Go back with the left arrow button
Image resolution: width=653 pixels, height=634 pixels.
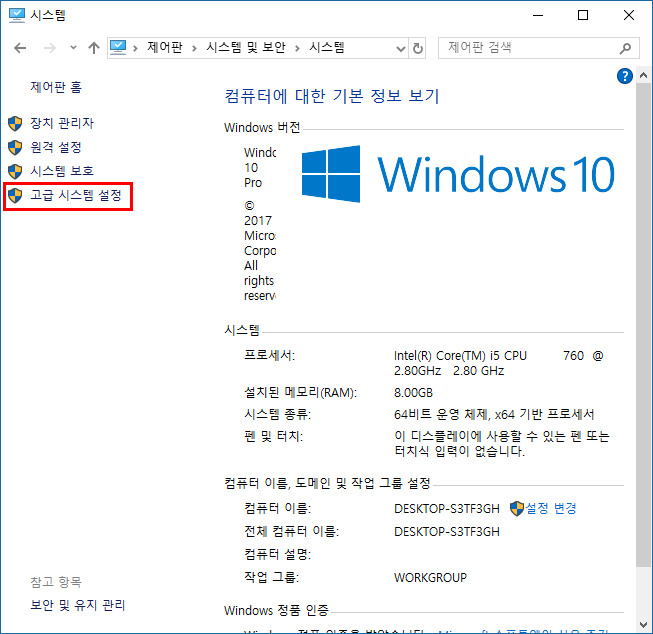(20, 48)
